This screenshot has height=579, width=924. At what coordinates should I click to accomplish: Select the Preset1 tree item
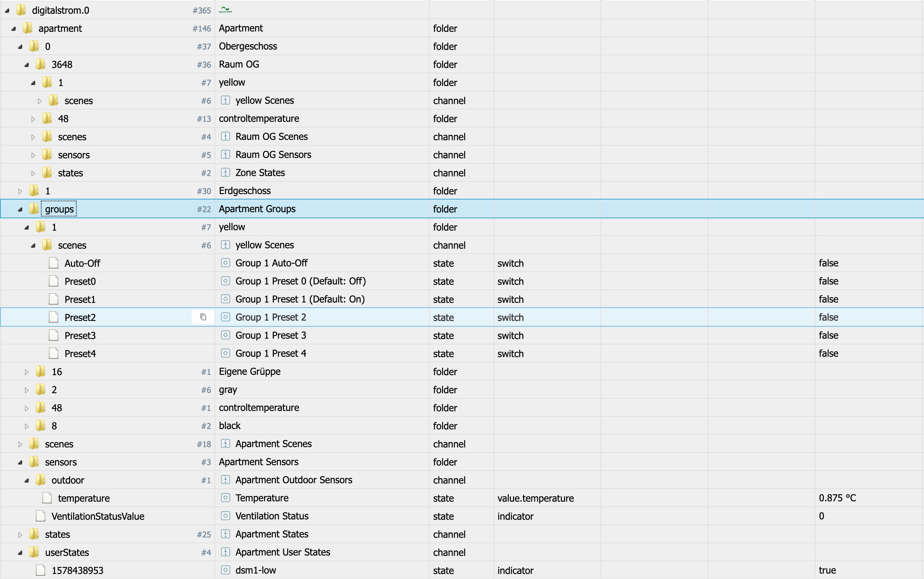[80, 300]
